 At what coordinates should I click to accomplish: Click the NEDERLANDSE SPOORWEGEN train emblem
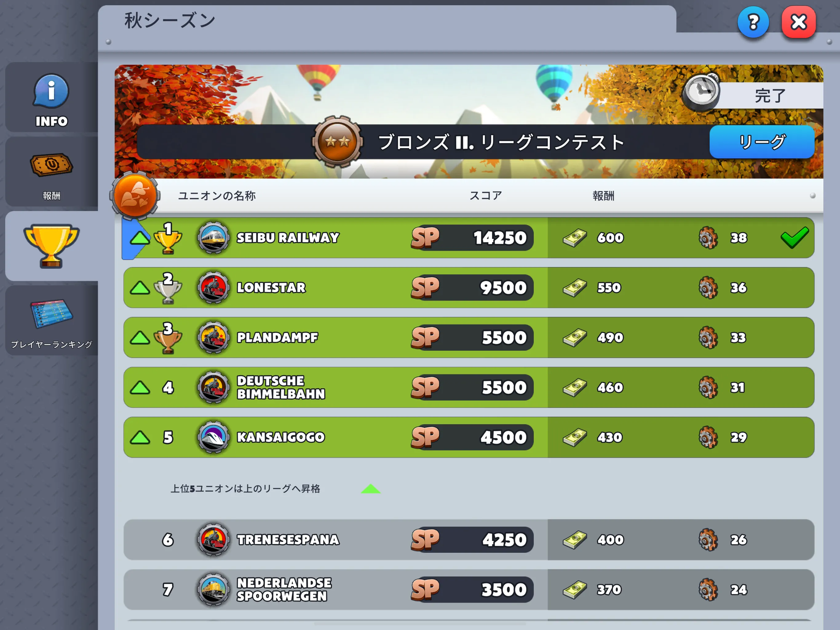click(213, 590)
